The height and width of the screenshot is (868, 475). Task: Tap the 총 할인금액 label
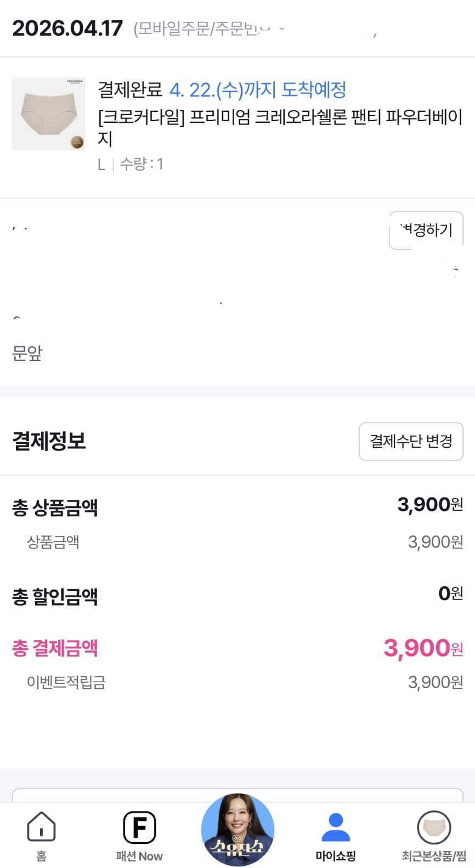(55, 596)
